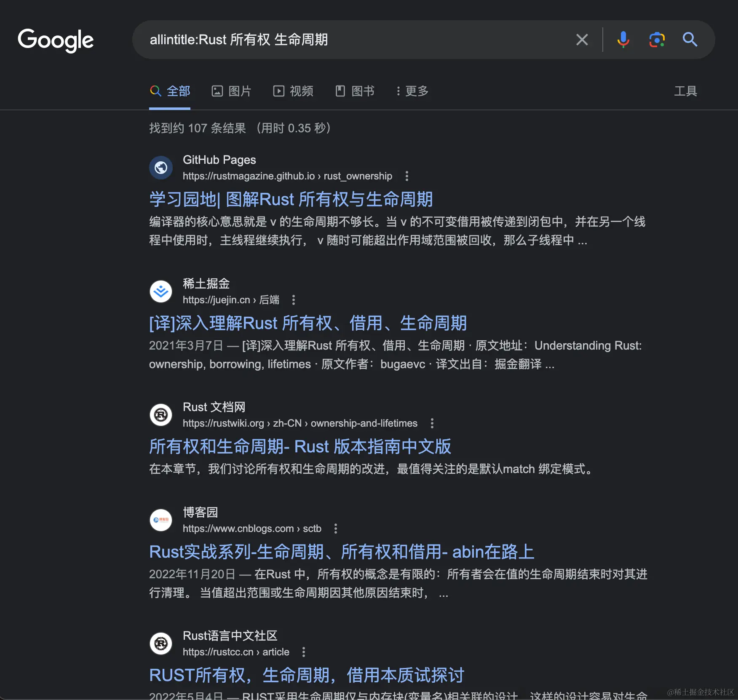
Task: Click the Rust 文档网 site name
Action: click(x=214, y=407)
